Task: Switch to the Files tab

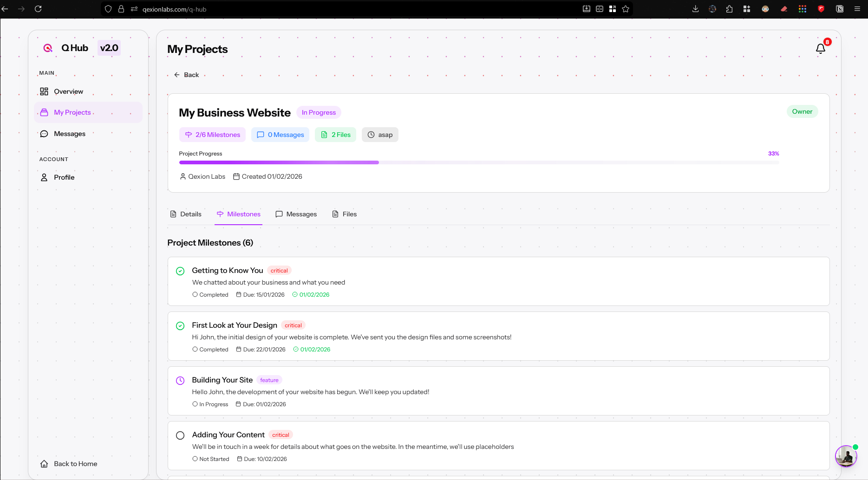Action: click(x=344, y=214)
